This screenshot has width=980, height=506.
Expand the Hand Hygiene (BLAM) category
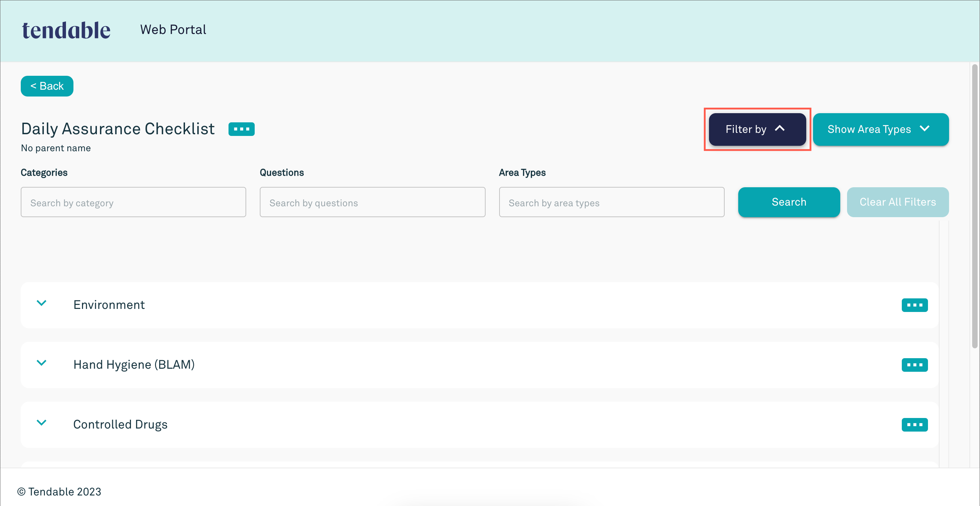click(x=41, y=363)
